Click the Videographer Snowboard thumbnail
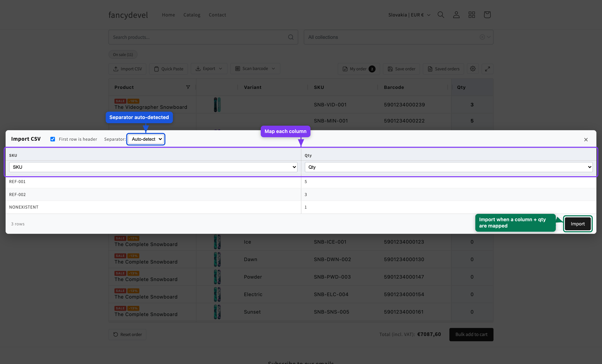The image size is (602, 364). click(x=217, y=104)
